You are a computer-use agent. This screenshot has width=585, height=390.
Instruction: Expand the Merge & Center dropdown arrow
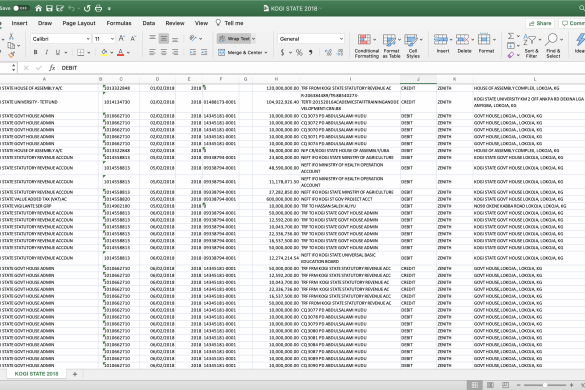point(266,53)
